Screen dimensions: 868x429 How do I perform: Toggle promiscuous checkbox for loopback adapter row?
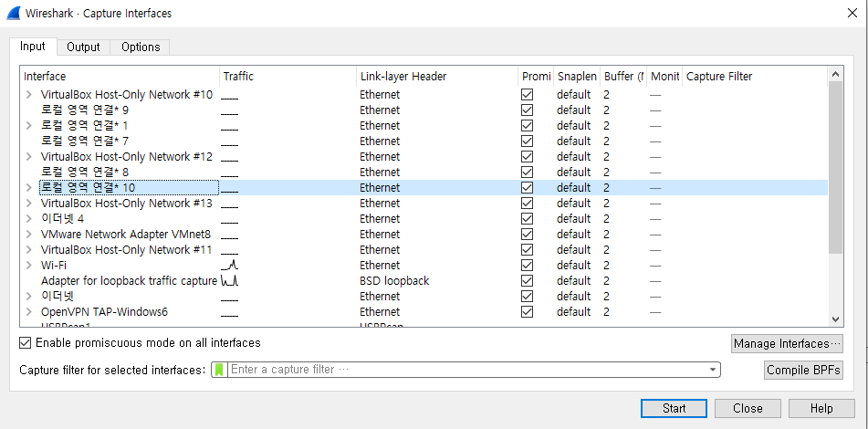[527, 280]
